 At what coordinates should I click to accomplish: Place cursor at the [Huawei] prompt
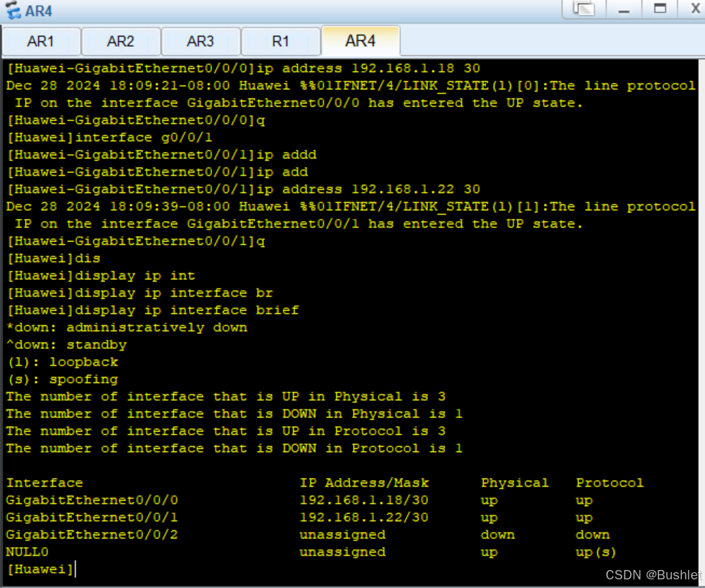[42, 569]
